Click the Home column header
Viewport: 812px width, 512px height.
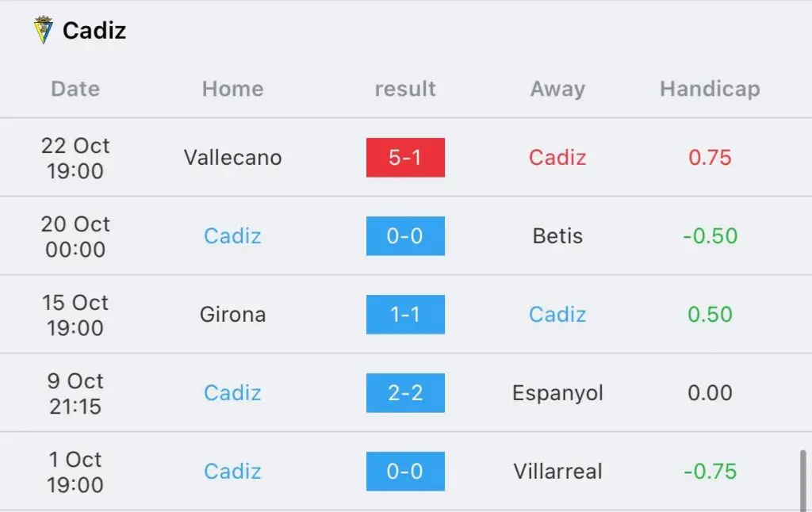232,89
